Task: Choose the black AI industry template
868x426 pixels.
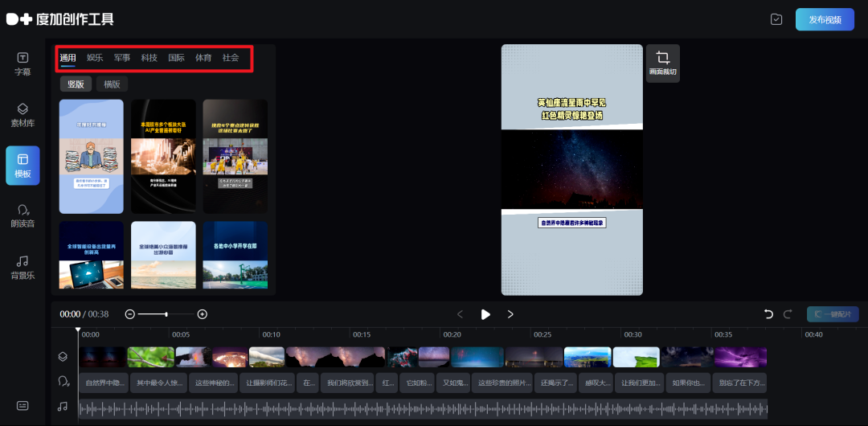Action: pyautogui.click(x=163, y=156)
